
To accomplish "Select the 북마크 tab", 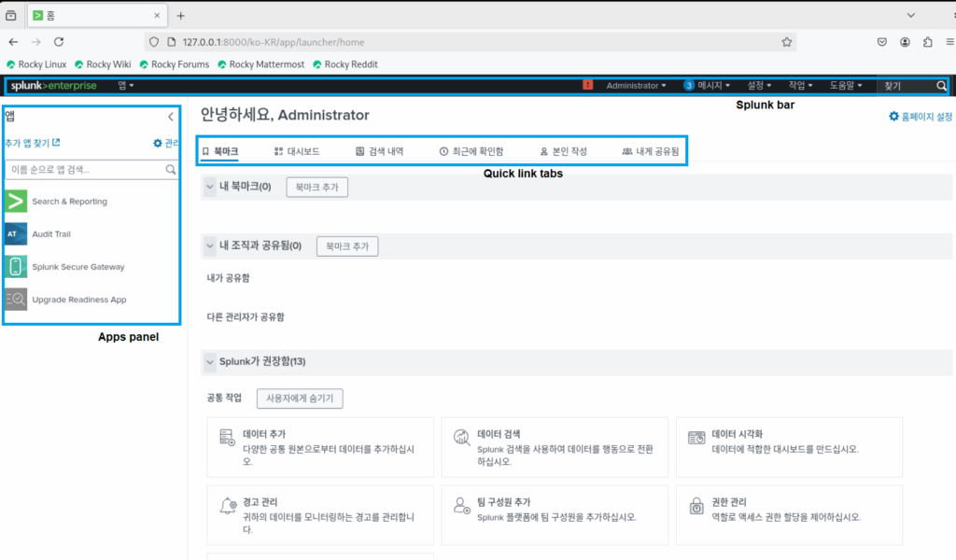I will coord(220,151).
